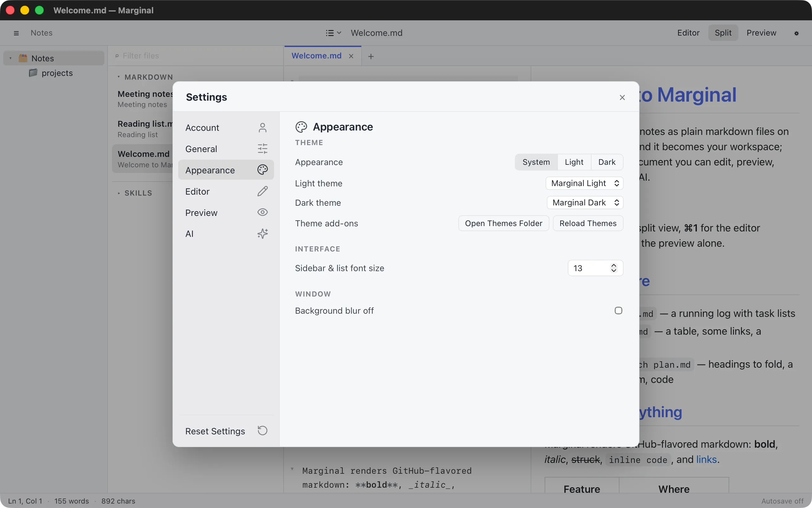Click the font size stepper arrows
Viewport: 812px width, 508px height.
[614, 268]
